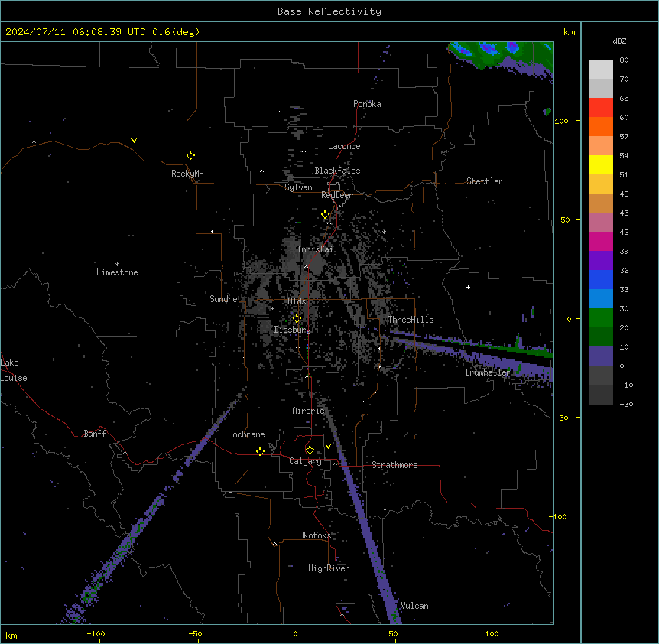The height and width of the screenshot is (644, 659).
Task: Click the yellow diamond marker below Cochrane
Action: (x=260, y=451)
